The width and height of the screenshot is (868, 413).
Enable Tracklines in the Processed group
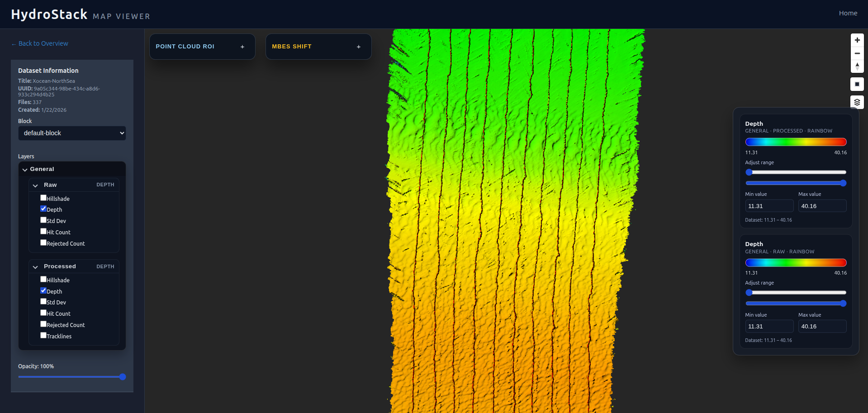(x=43, y=335)
